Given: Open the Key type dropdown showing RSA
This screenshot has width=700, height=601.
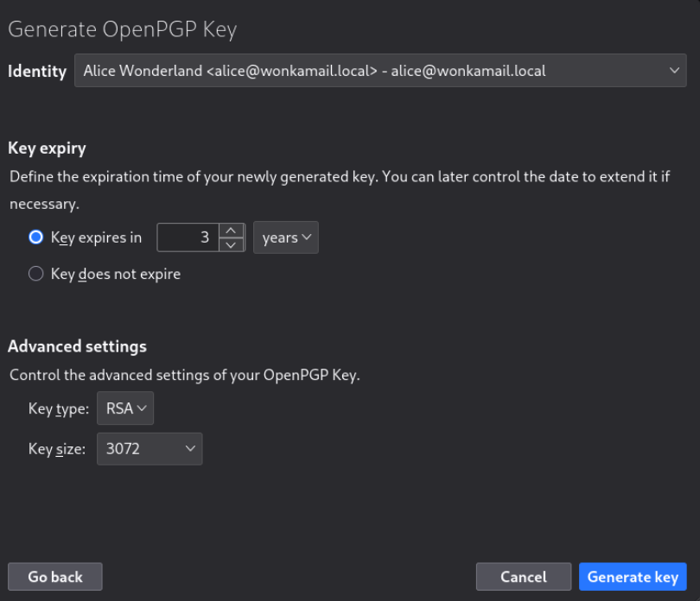Looking at the screenshot, I should click(125, 408).
